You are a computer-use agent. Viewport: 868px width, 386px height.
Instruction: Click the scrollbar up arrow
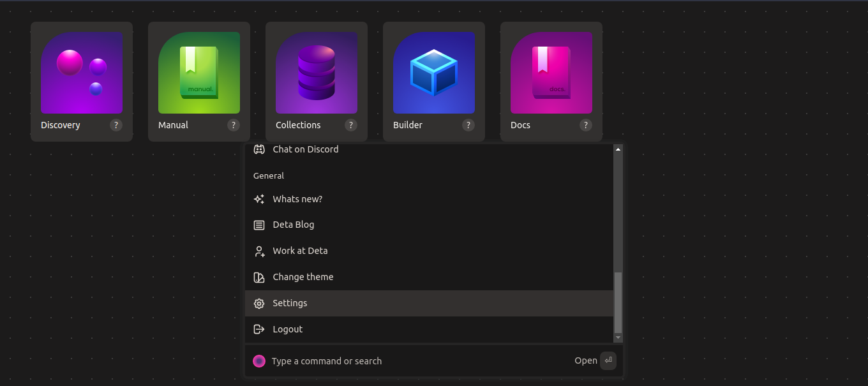(618, 149)
